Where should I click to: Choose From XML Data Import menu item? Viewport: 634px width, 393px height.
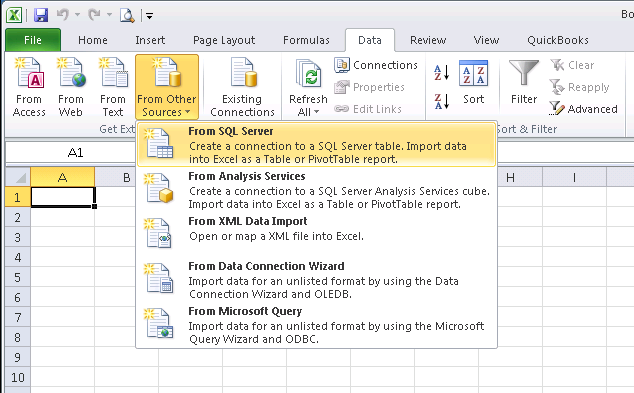coord(316,233)
